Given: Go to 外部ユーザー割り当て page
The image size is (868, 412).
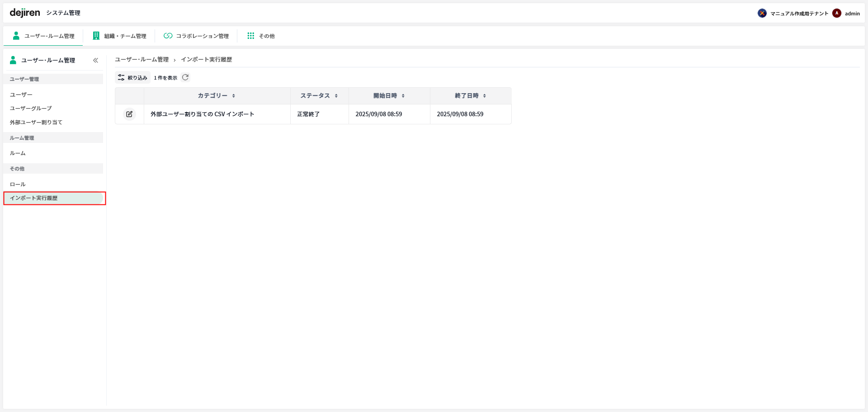Looking at the screenshot, I should [x=36, y=123].
